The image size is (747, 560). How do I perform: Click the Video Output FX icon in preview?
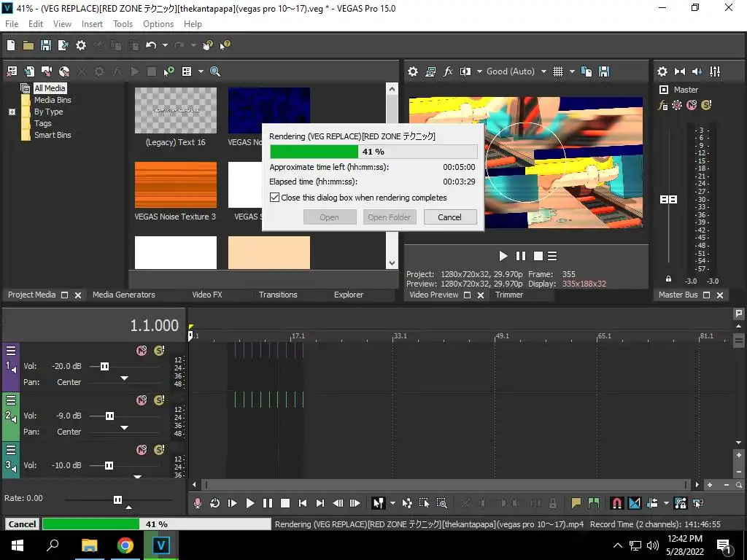[x=448, y=71]
